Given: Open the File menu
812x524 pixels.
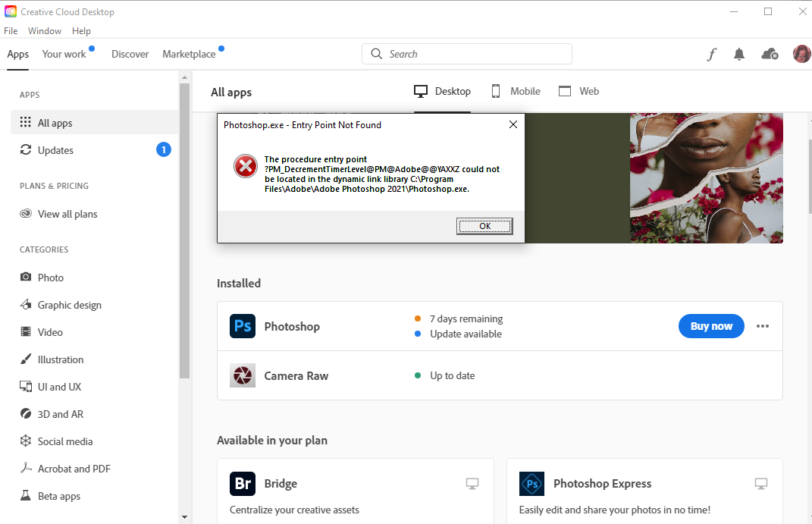Looking at the screenshot, I should (x=11, y=31).
